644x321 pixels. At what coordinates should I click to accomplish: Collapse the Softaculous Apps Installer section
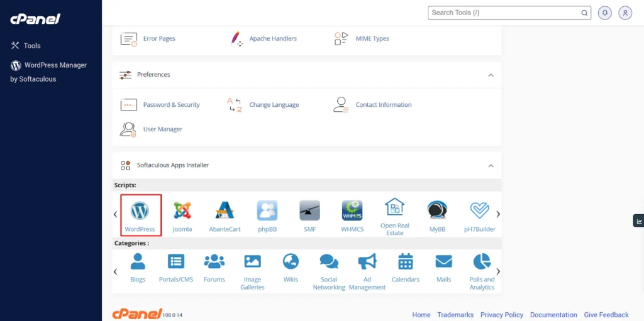(491, 165)
